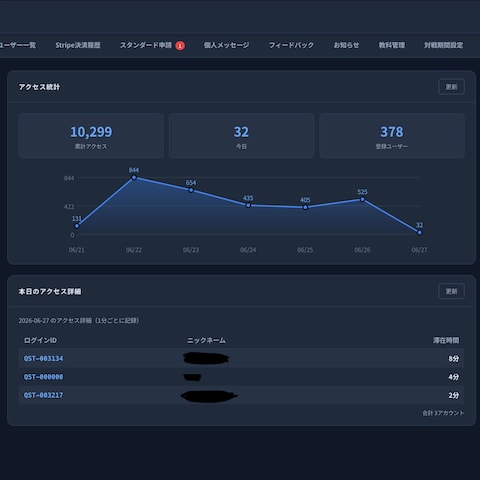Viewport: 480px width, 480px height.
Task: Select the 06/25 data point labeled 405
Action: tap(305, 207)
